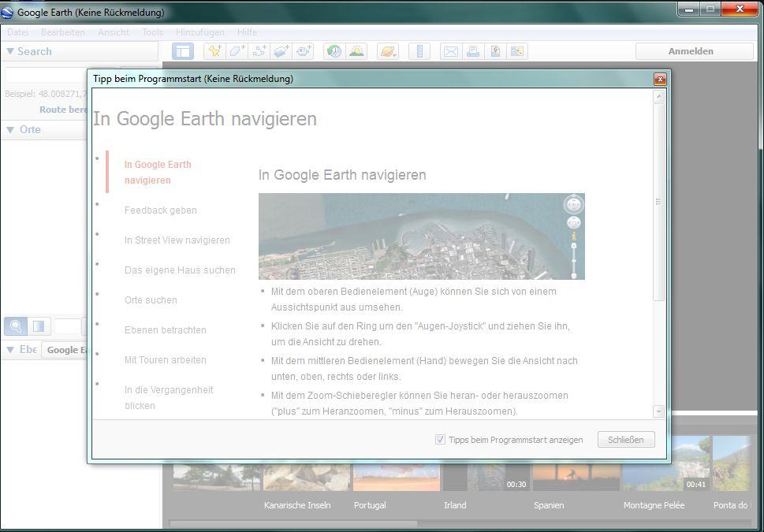This screenshot has height=532, width=764.
Task: Open the Orte suchen tip
Action: [x=151, y=300]
